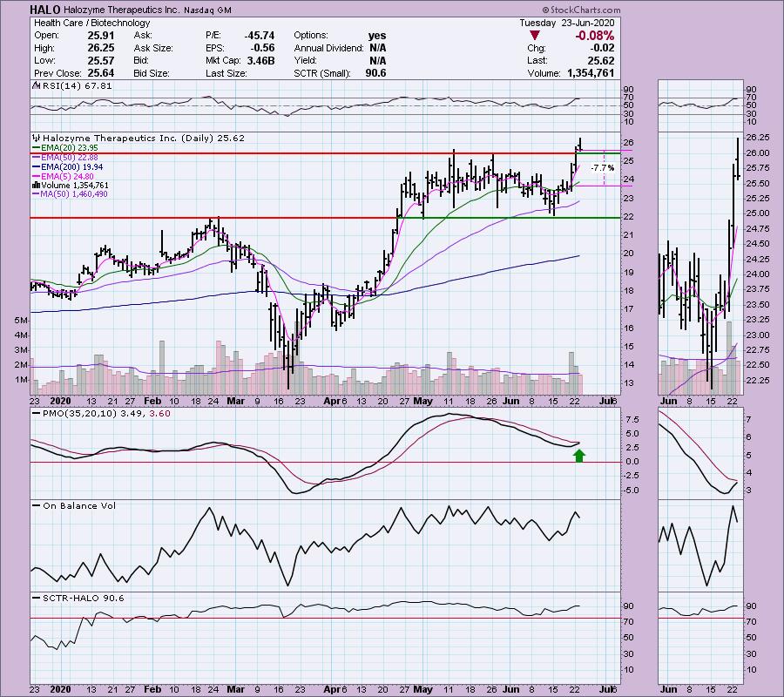Select the EMA(20) green legend line
This screenshot has height=697, width=784.
[37, 147]
